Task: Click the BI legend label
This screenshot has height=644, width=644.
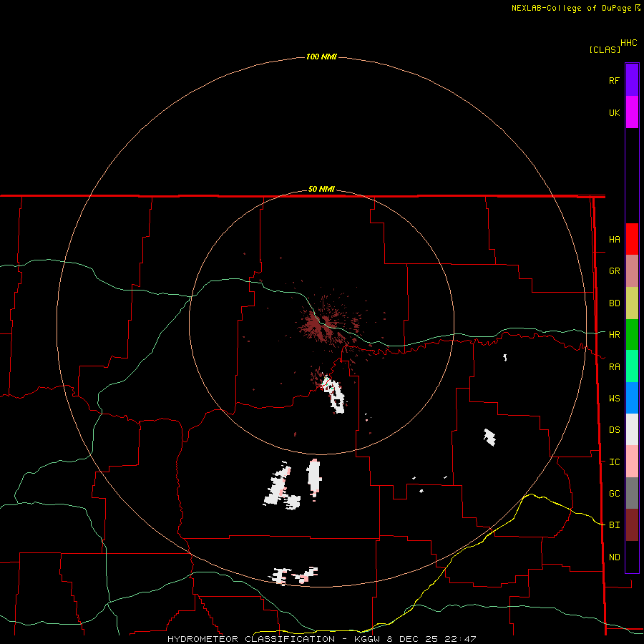Action: pyautogui.click(x=614, y=525)
